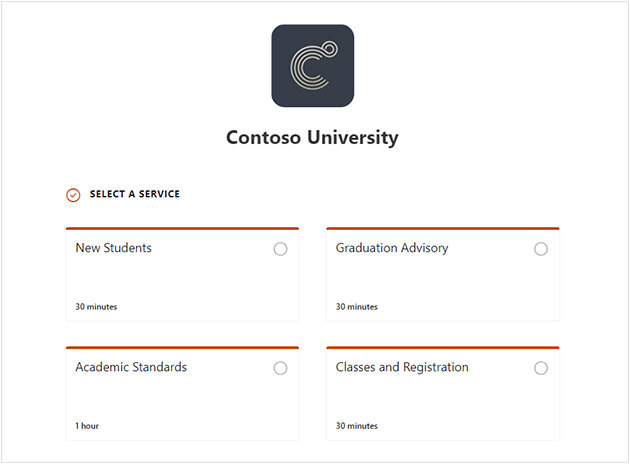
Task: Choose the Academic Standards radio button
Action: coord(280,368)
